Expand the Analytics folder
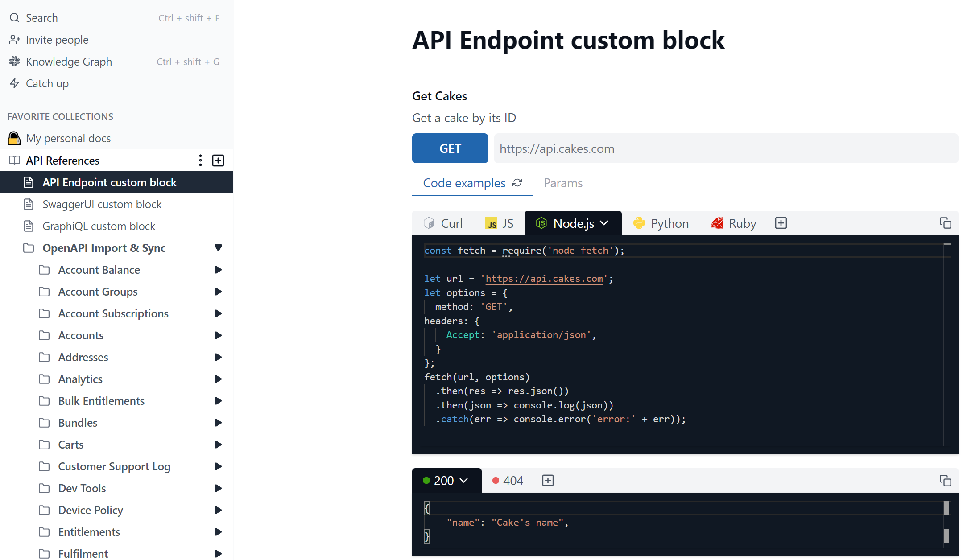The width and height of the screenshot is (963, 560). (x=218, y=379)
